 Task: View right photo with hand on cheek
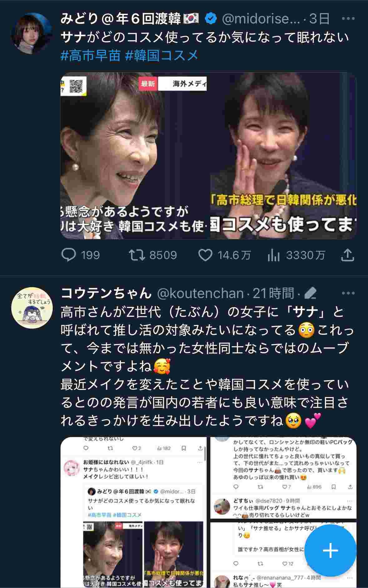283,156
